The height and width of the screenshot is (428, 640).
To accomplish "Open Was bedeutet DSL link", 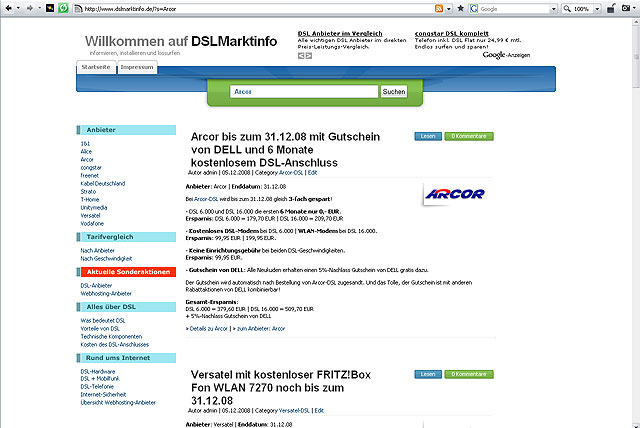I will point(103,321).
